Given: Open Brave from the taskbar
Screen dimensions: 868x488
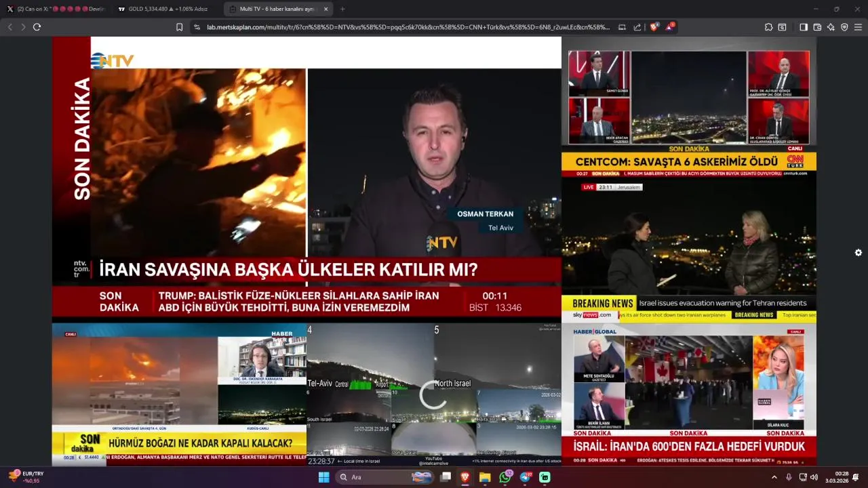Looking at the screenshot, I should pyautogui.click(x=465, y=477).
